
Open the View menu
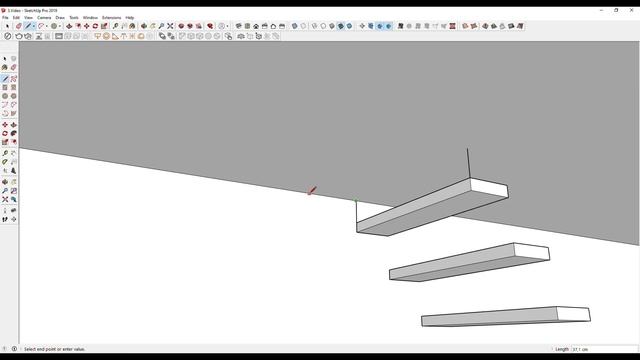click(x=28, y=18)
